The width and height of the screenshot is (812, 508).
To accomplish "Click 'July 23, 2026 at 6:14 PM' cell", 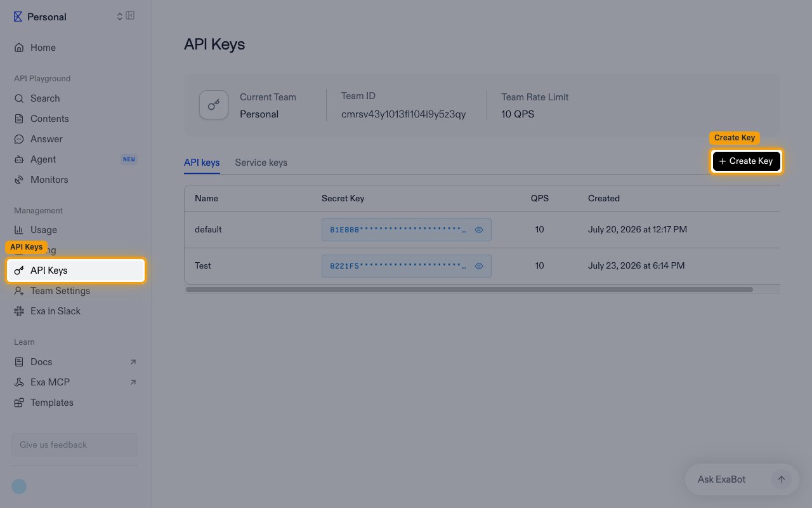I will pyautogui.click(x=636, y=265).
